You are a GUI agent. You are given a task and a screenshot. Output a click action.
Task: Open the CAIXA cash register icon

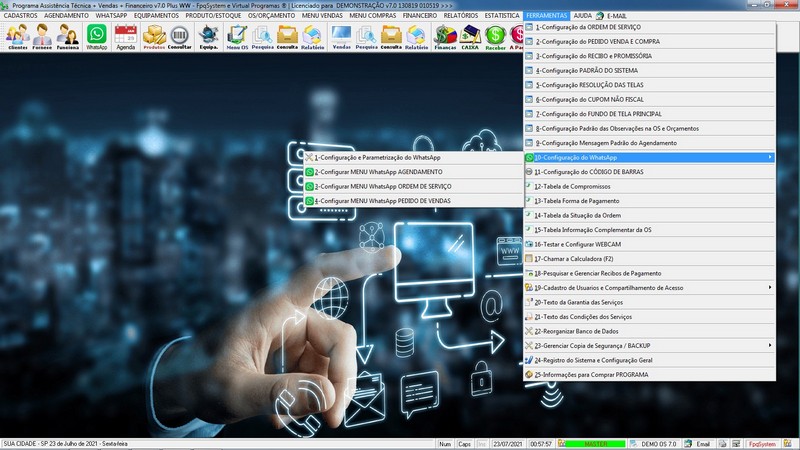click(x=470, y=37)
